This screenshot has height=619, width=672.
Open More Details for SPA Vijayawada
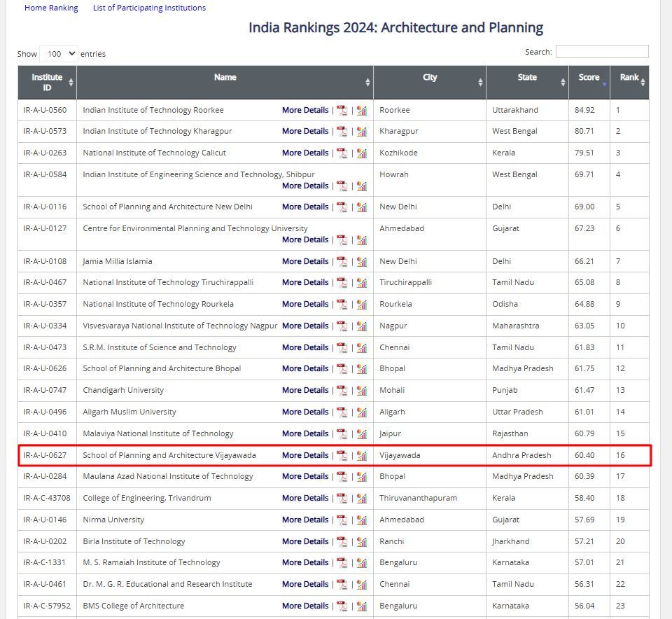pyautogui.click(x=305, y=455)
